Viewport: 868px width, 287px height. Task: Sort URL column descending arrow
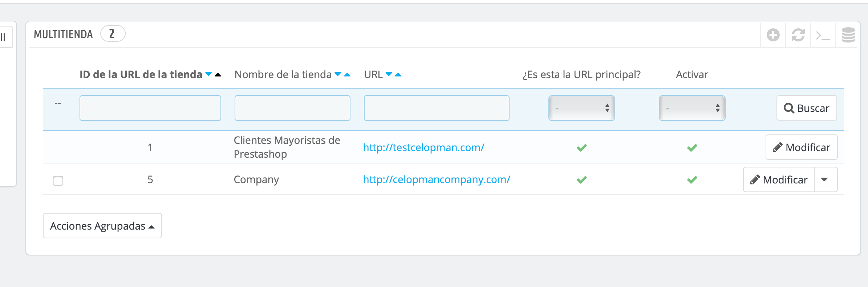(389, 74)
